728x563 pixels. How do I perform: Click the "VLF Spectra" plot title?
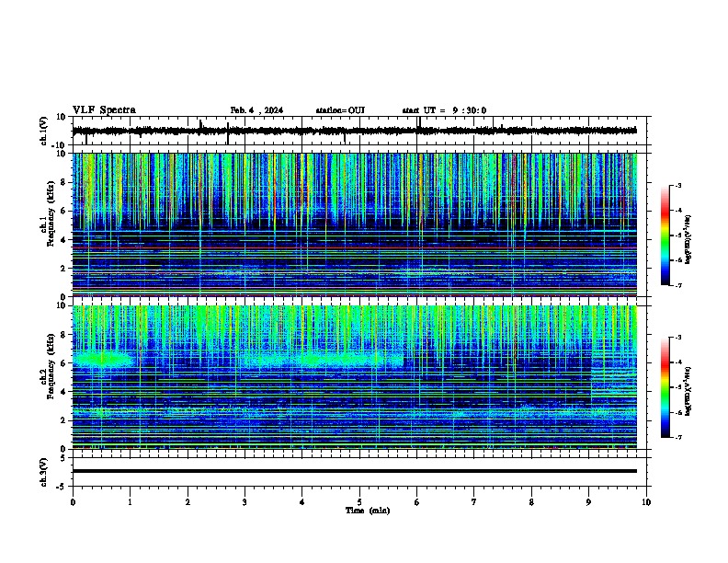pos(104,110)
